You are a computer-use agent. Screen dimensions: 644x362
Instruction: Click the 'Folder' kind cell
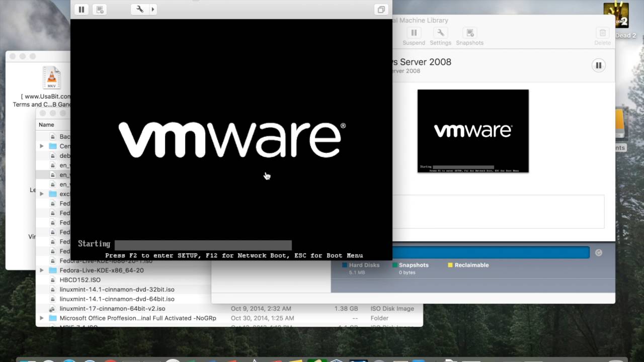coord(379,318)
